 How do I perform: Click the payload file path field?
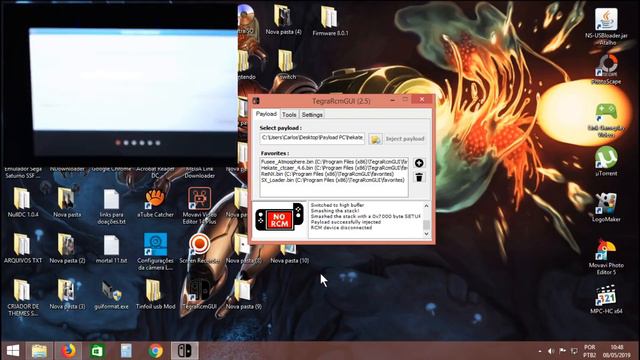[x=312, y=138]
